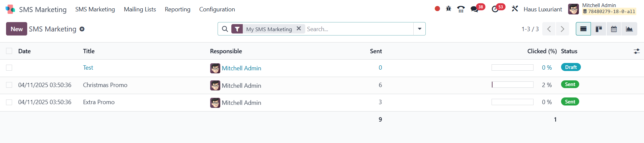Open the Configuration menu

click(217, 9)
